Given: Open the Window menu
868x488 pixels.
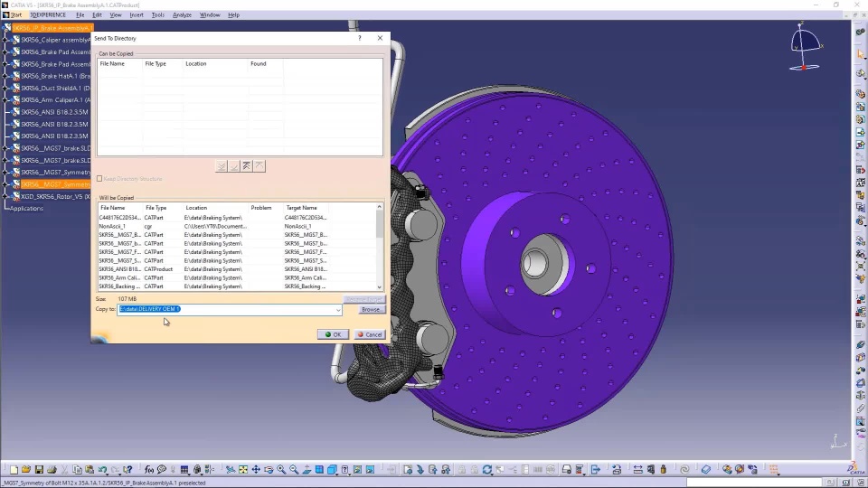Looking at the screenshot, I should [210, 15].
